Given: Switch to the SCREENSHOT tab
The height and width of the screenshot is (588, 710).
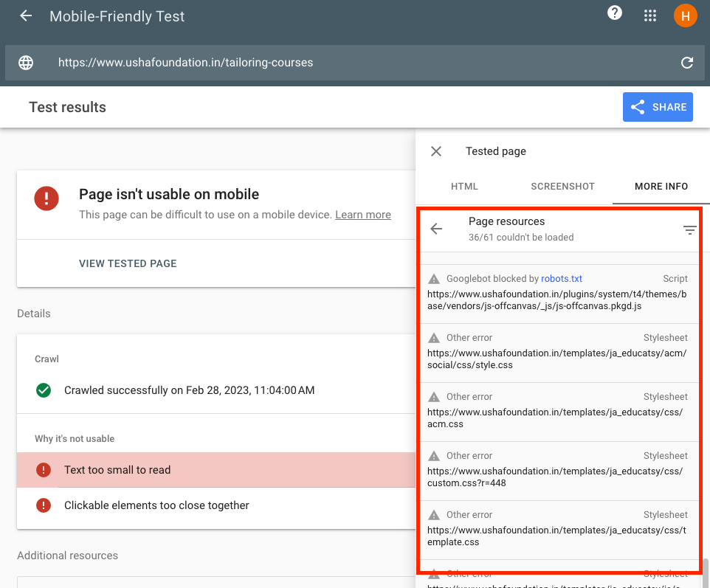Looking at the screenshot, I should 562,187.
